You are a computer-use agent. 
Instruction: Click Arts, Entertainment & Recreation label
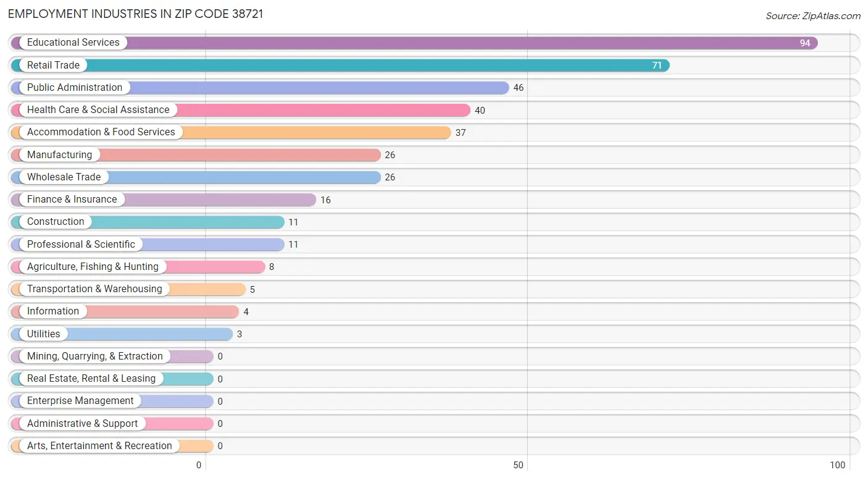(x=99, y=445)
